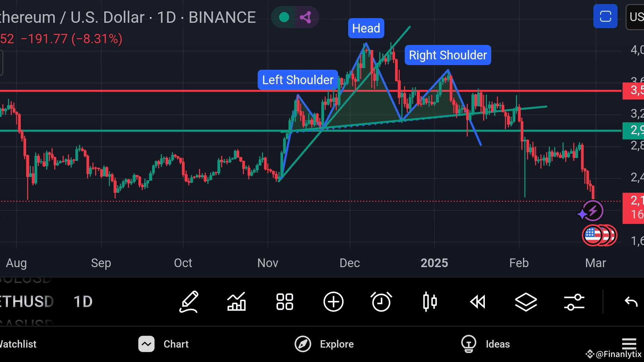Image resolution: width=644 pixels, height=362 pixels.
Task: Open chart settings sliders icon
Action: [x=574, y=302]
